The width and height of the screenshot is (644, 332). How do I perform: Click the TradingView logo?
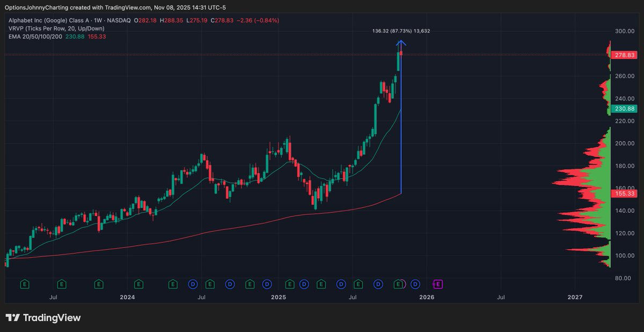click(x=43, y=317)
